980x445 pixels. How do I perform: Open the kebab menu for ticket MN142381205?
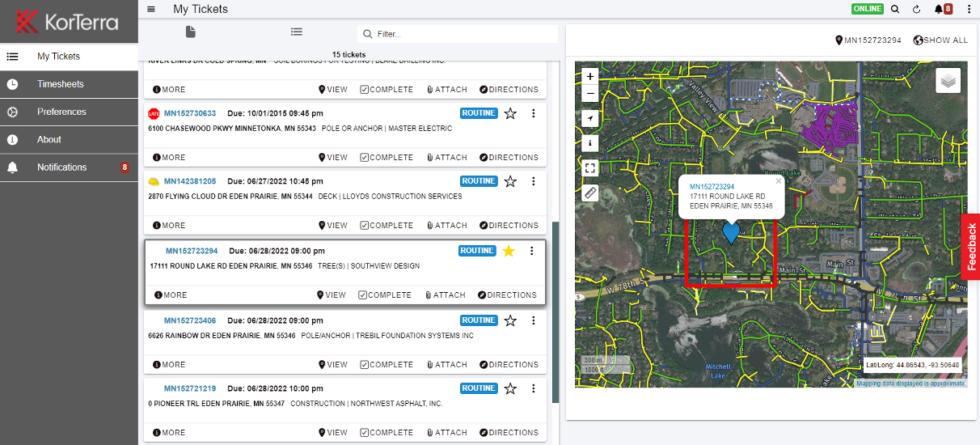tap(533, 181)
